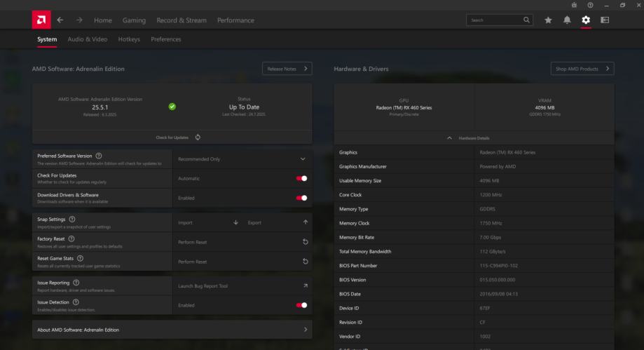Click Perform Reset for Factory Reset
The image size is (644, 350).
pos(192,242)
